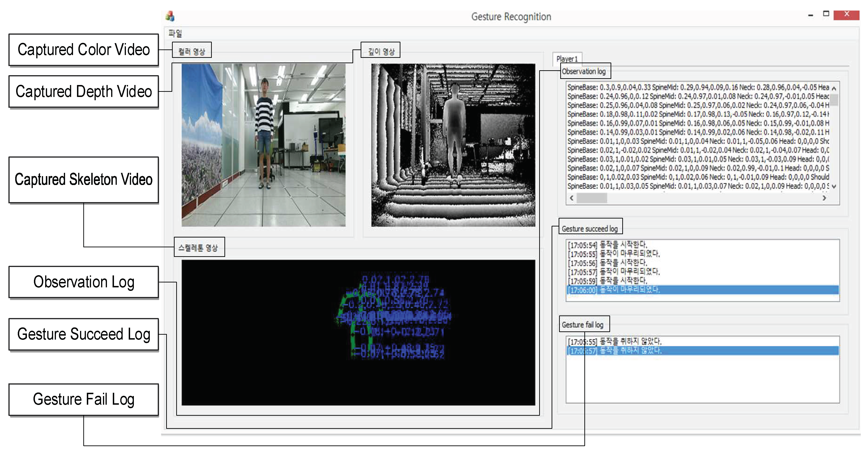The height and width of the screenshot is (452, 868).
Task: Click the captured depth video image
Action: pos(453,145)
